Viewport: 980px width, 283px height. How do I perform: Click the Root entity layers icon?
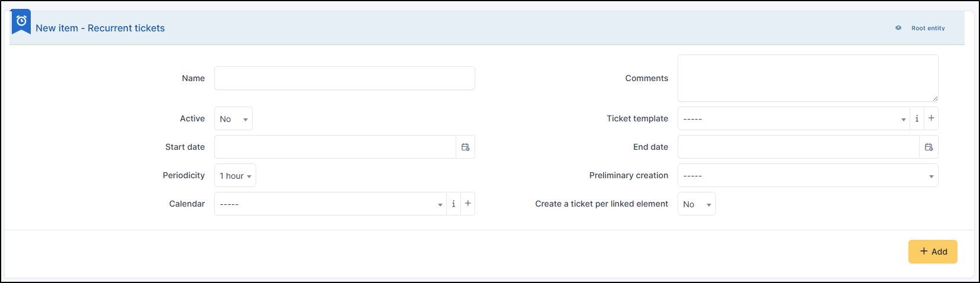[x=898, y=28]
